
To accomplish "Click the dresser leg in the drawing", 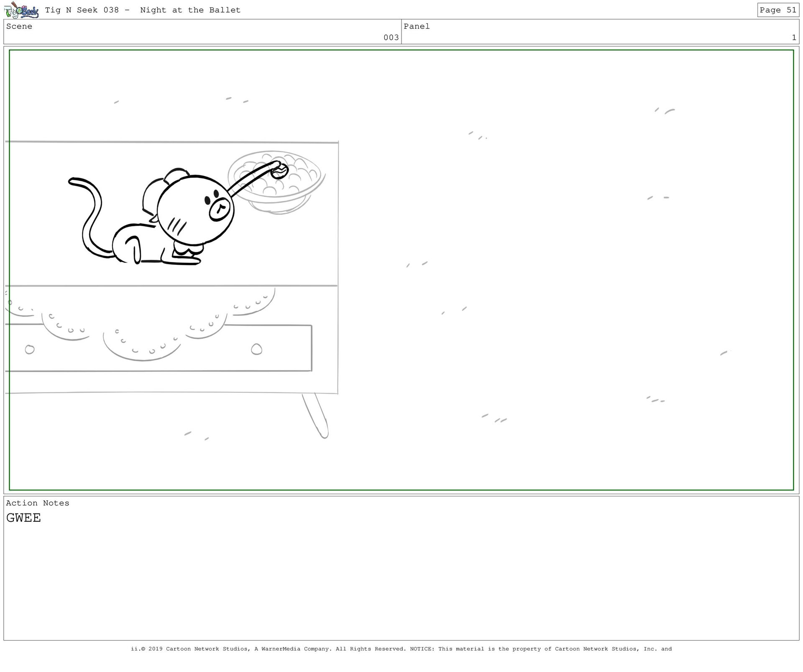I will (x=315, y=416).
